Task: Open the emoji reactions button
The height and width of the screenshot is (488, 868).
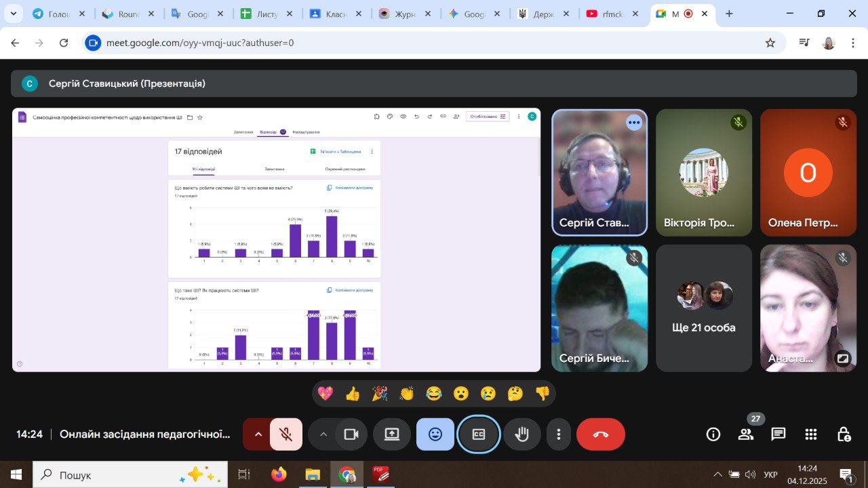Action: pyautogui.click(x=435, y=434)
